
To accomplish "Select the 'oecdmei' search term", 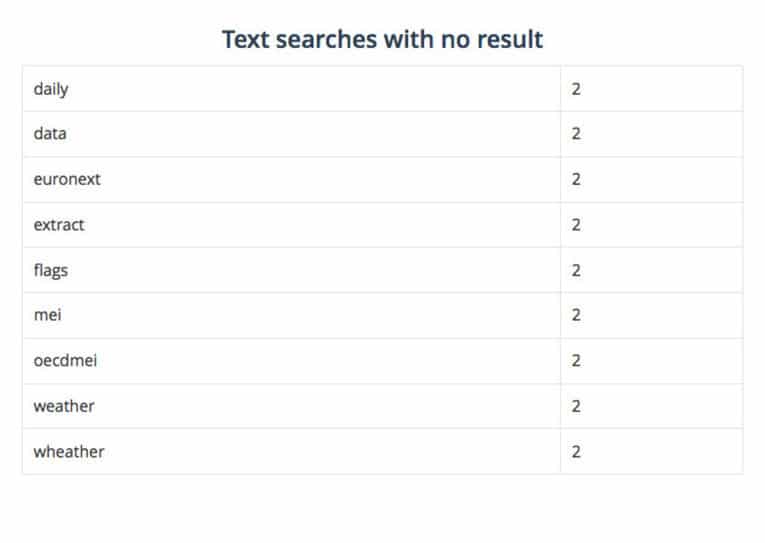I will (66, 361).
